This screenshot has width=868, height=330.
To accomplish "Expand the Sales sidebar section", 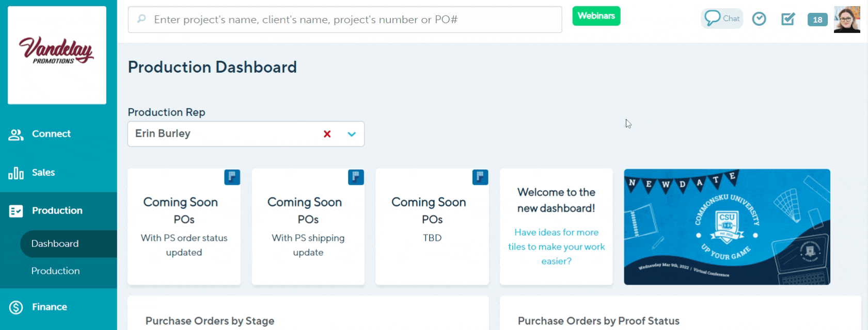I will (43, 173).
